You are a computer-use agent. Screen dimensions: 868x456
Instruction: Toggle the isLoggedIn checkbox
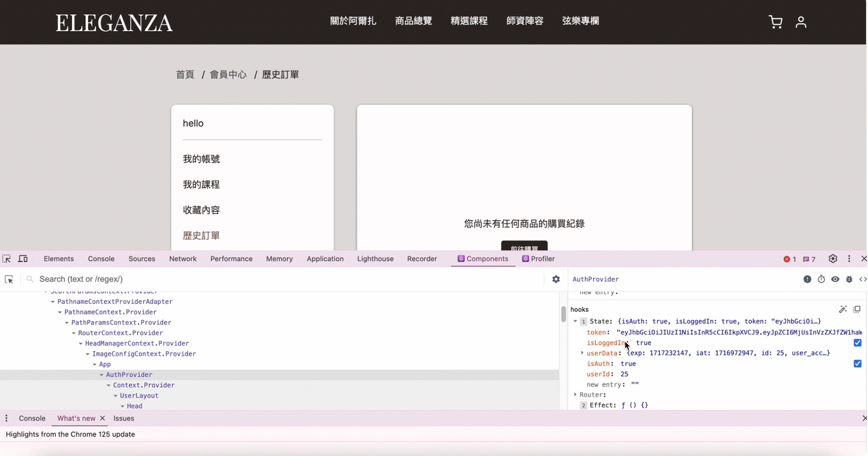(858, 343)
